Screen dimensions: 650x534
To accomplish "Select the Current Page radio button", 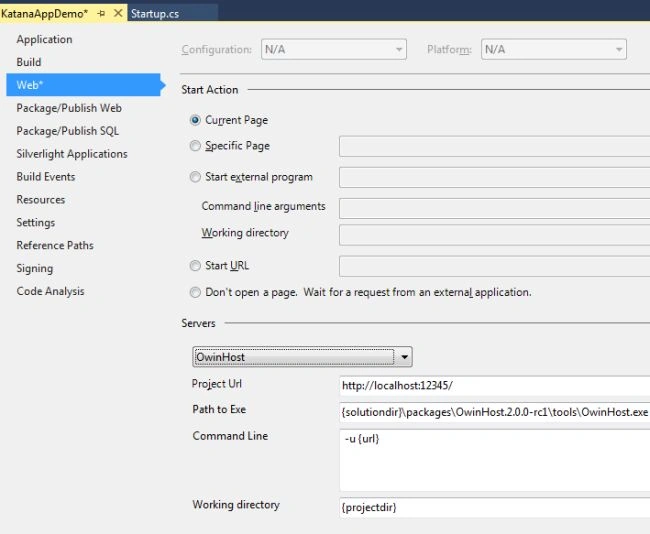I will click(x=195, y=120).
